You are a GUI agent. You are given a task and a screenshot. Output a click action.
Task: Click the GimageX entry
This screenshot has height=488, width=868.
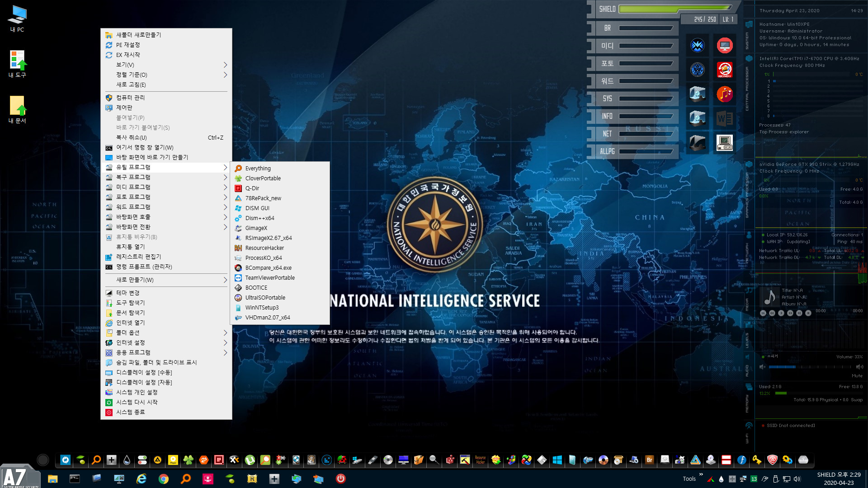[280, 228]
